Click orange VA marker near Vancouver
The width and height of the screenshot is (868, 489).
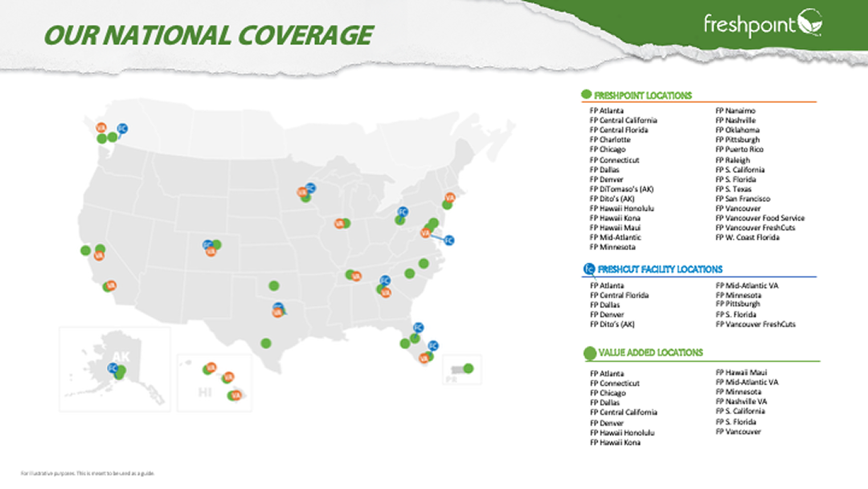(100, 128)
